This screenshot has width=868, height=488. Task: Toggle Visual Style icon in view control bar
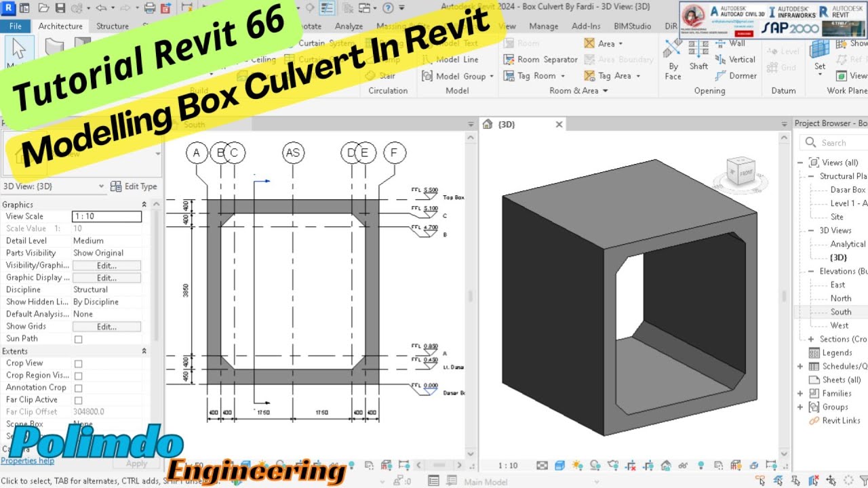[559, 466]
